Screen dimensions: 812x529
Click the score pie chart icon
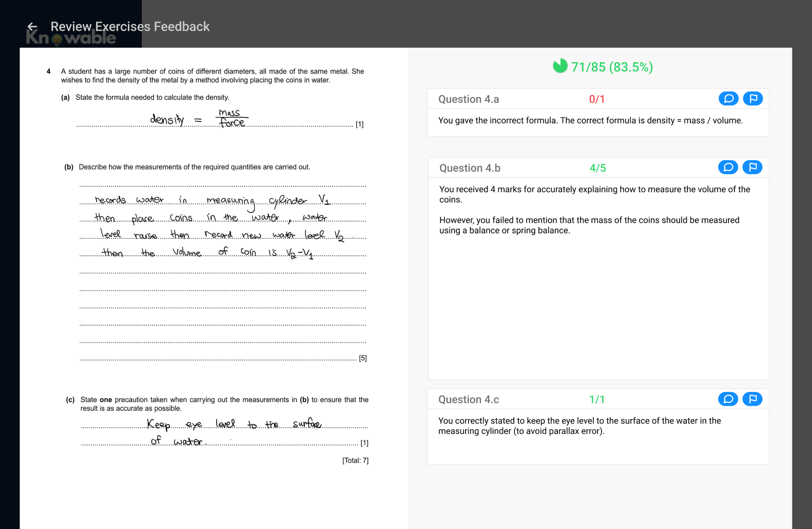[560, 66]
